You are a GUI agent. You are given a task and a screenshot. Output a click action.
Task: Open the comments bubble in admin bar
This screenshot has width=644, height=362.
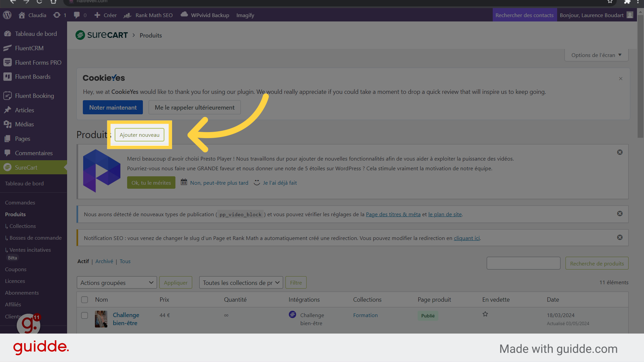tap(77, 15)
